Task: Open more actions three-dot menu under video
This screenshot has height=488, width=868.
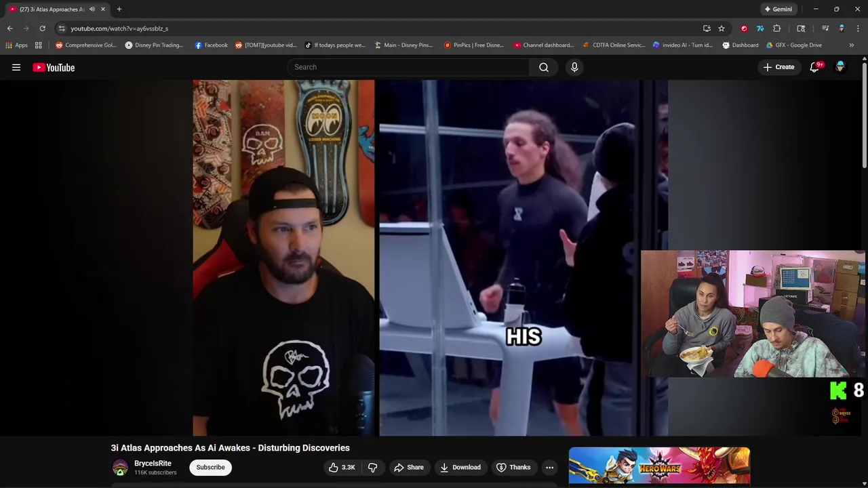Action: click(x=549, y=467)
